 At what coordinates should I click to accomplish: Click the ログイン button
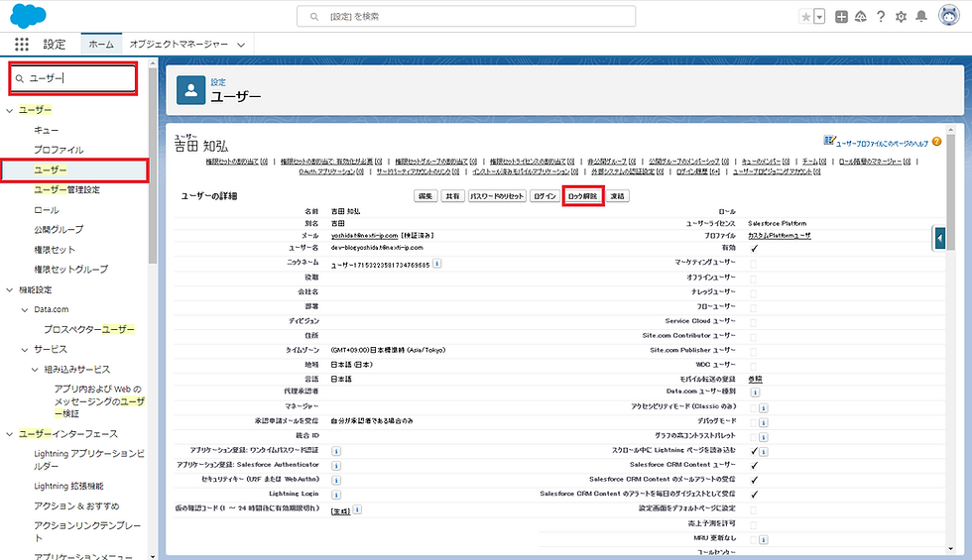pos(545,196)
